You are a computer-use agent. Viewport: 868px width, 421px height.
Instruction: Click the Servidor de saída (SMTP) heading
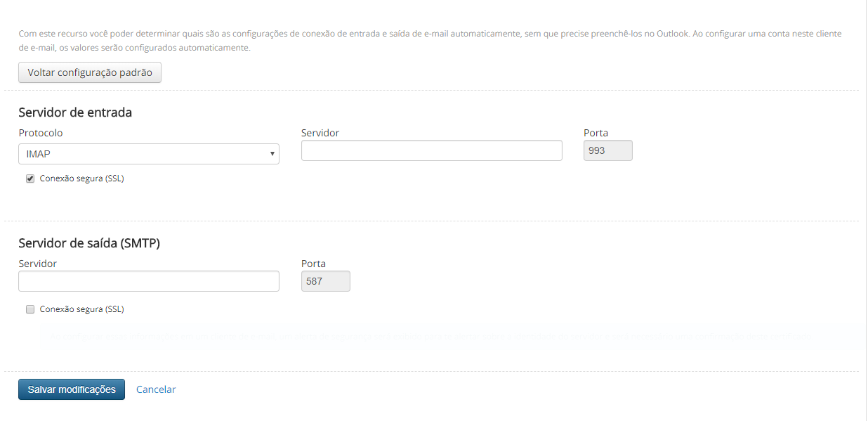[x=89, y=243]
